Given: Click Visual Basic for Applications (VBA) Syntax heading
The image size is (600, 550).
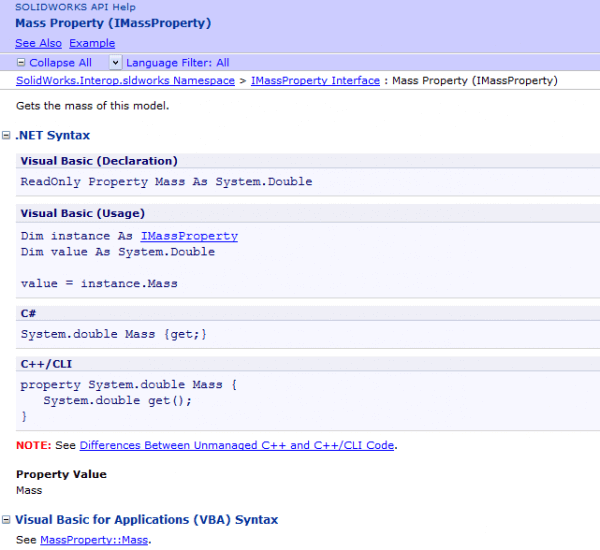Looking at the screenshot, I should coord(147,520).
